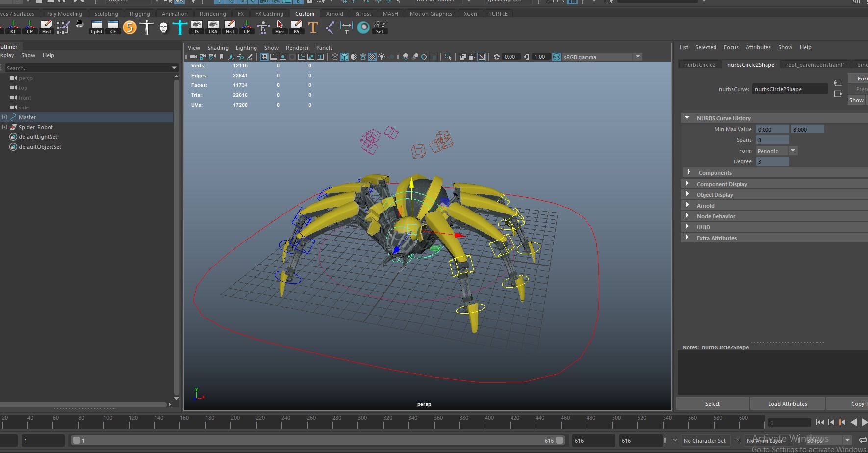Toggle textured display checker icon
The image size is (868, 453).
coord(372,57)
